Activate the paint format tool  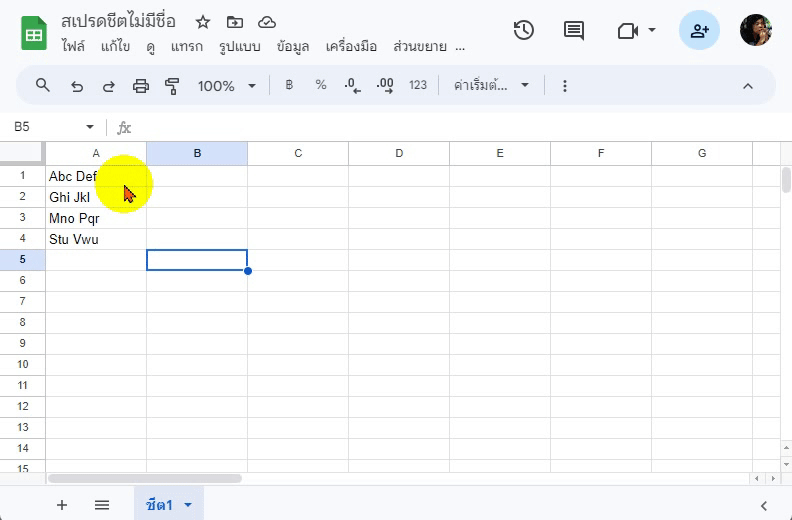pyautogui.click(x=172, y=86)
